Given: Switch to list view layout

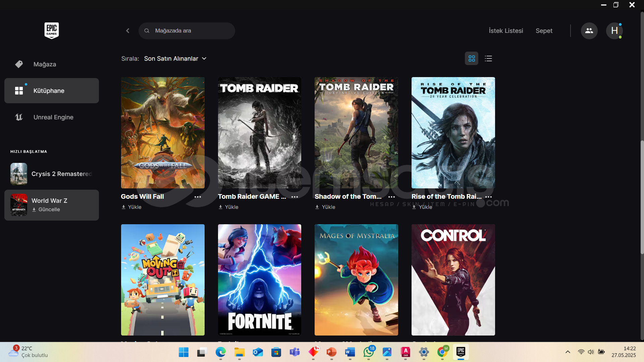Looking at the screenshot, I should [x=488, y=59].
